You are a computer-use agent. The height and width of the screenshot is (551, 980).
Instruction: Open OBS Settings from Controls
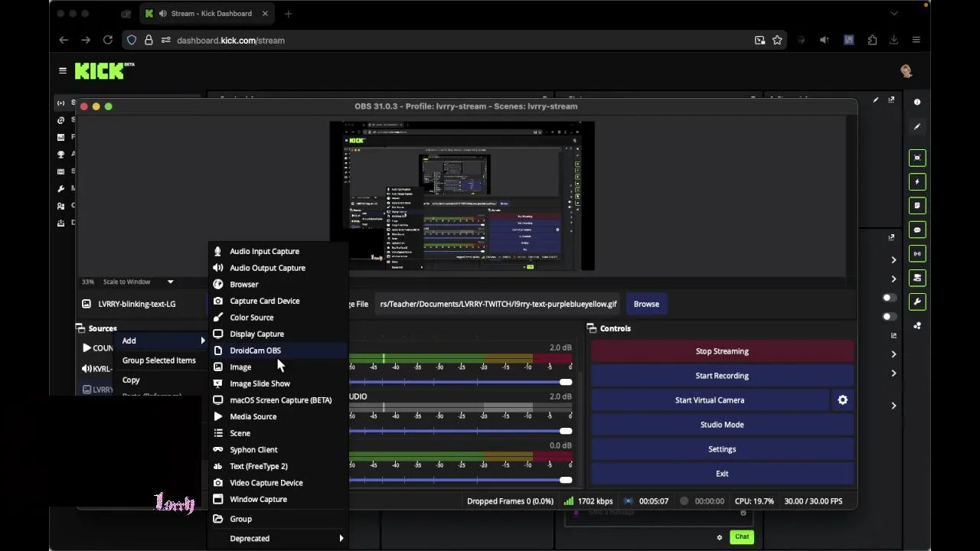pos(722,449)
